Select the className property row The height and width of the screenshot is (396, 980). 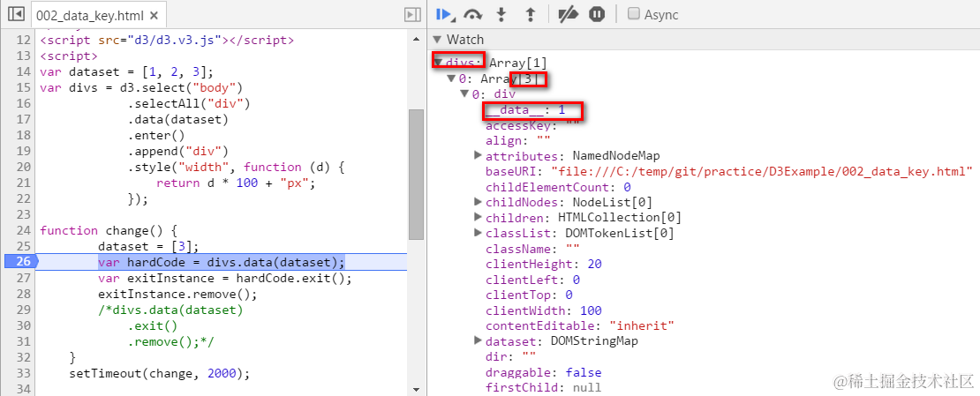[x=531, y=248]
